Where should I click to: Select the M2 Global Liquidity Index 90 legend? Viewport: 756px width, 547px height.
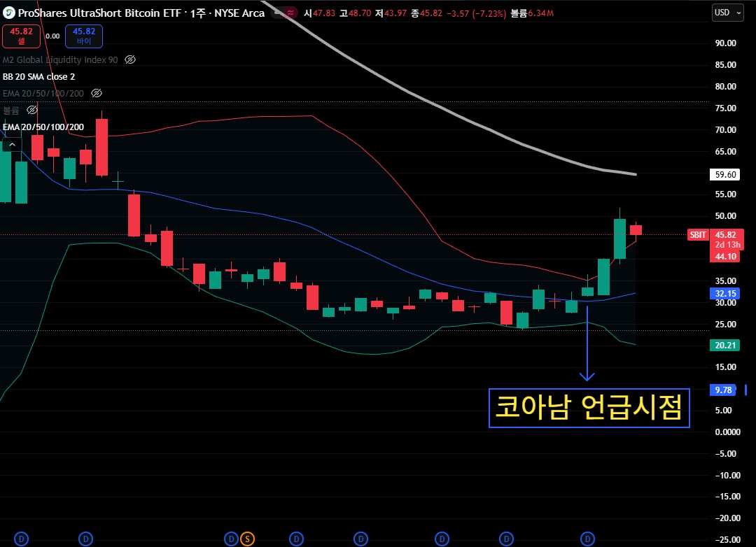pos(60,59)
